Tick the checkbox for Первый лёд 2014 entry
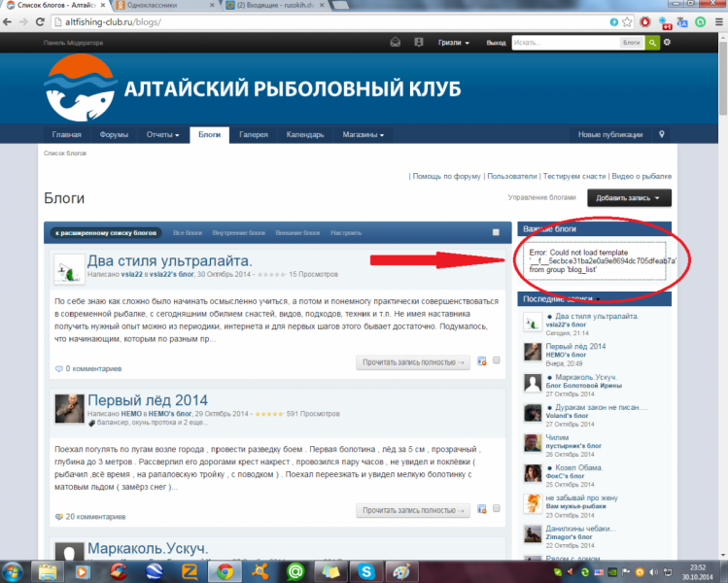Image resolution: width=728 pixels, height=583 pixels. point(497,508)
